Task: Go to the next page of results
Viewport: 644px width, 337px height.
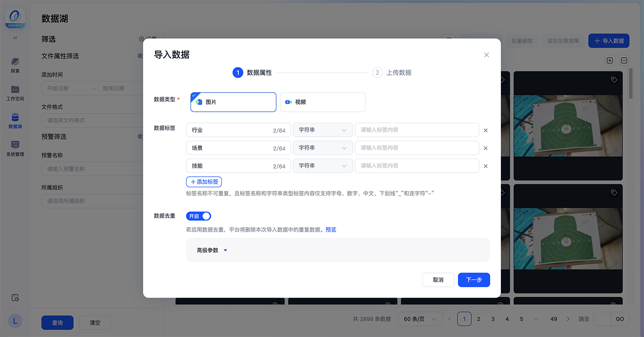Action: pos(568,319)
